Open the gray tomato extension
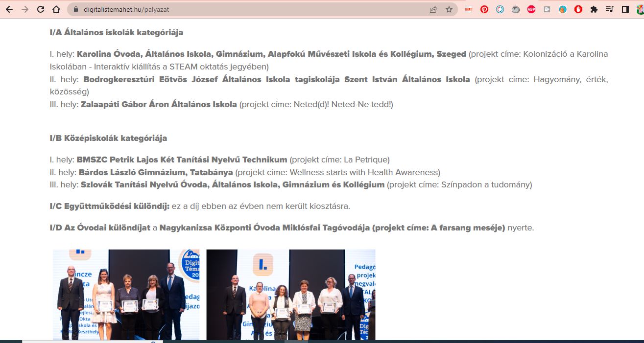Image resolution: width=644 pixels, height=343 pixels. pos(516,9)
